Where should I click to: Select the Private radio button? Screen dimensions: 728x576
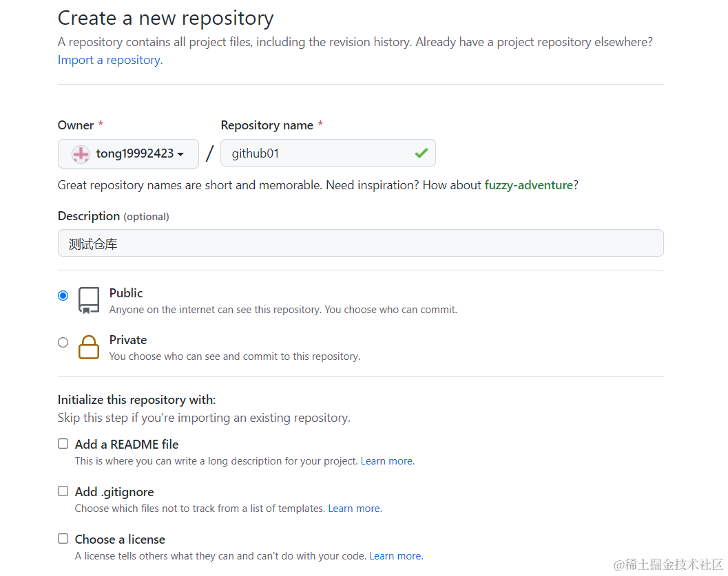(63, 342)
